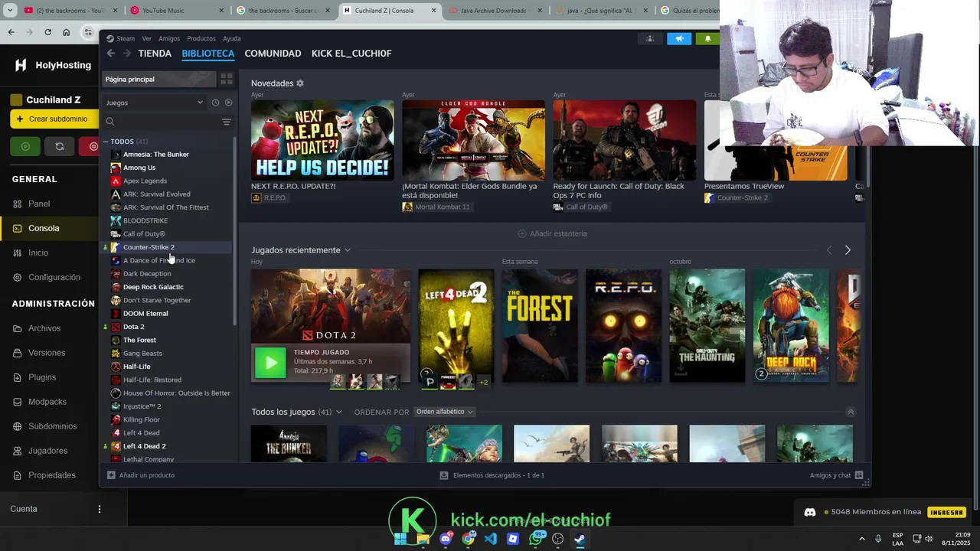
Task: Switch to Java Archive Downloads tab
Action: (x=495, y=11)
